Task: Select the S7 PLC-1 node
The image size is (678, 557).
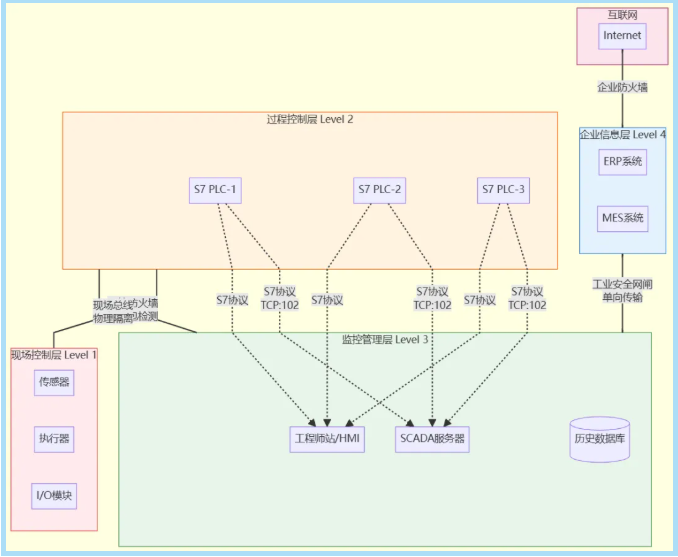Action: pyautogui.click(x=216, y=189)
